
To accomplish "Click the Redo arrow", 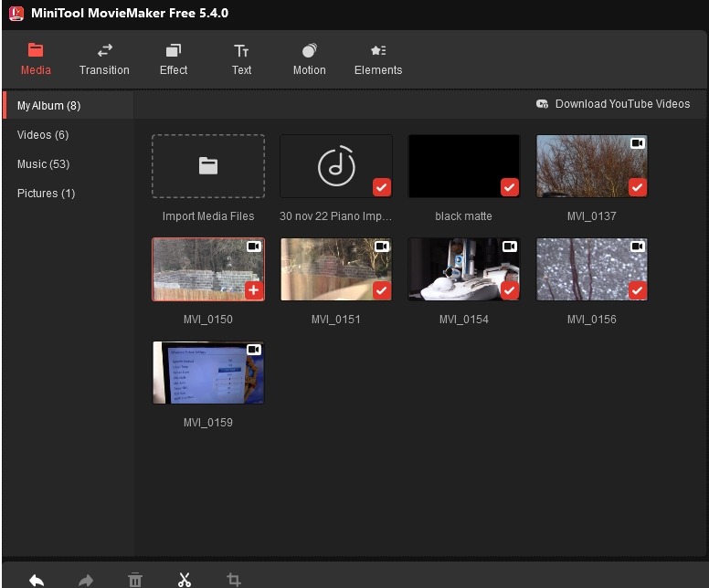I will pyautogui.click(x=86, y=580).
